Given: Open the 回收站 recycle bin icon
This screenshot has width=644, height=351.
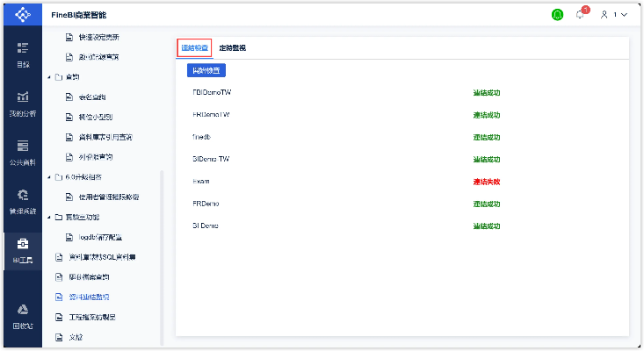Looking at the screenshot, I should 23,310.
